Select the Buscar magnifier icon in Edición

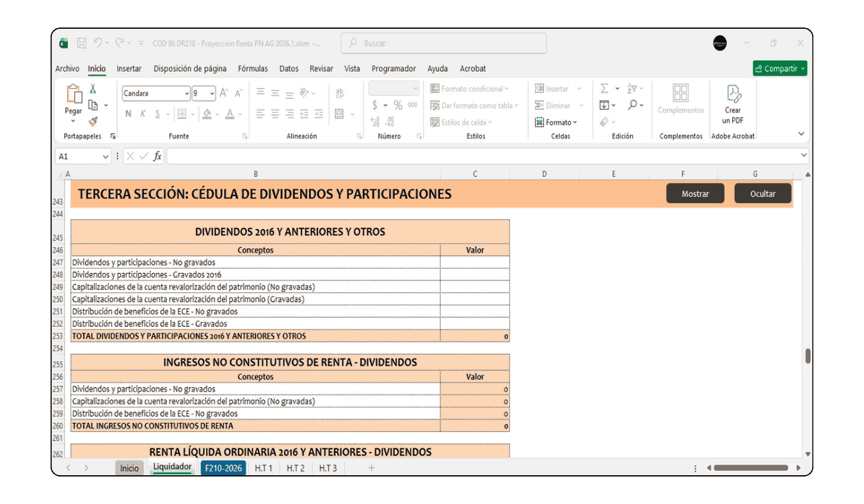coord(632,105)
